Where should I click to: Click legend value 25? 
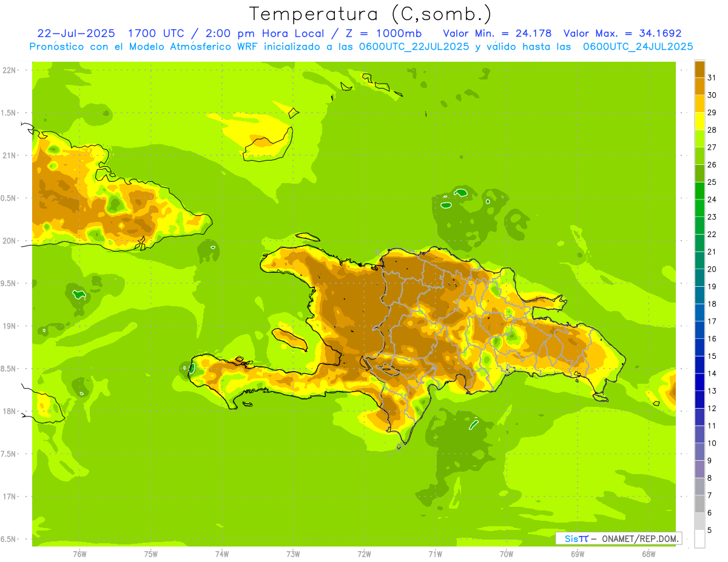tap(712, 182)
